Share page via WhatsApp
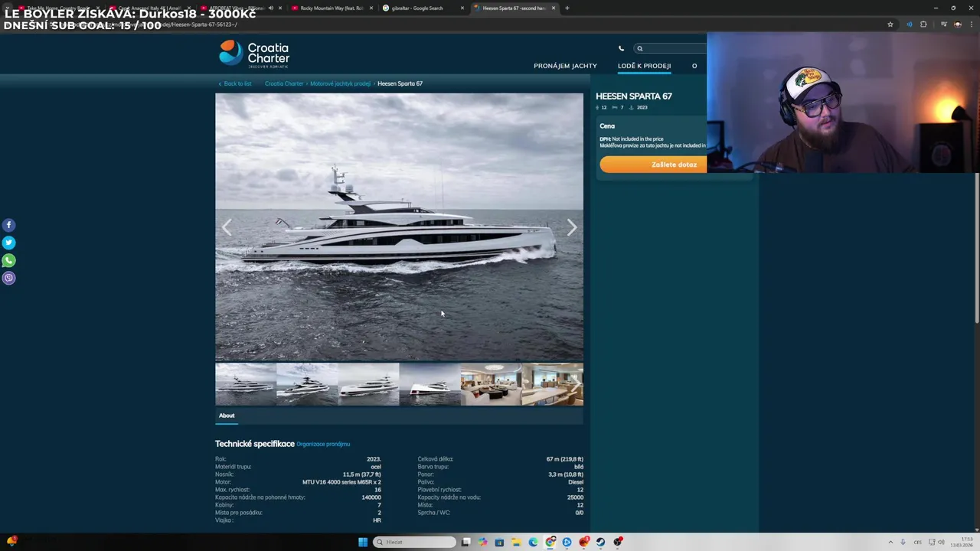Viewport: 980px width, 551px height. coord(8,260)
